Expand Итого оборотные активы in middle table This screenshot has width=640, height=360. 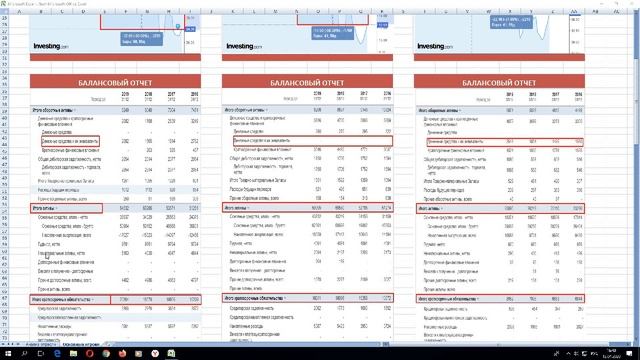click(x=267, y=110)
